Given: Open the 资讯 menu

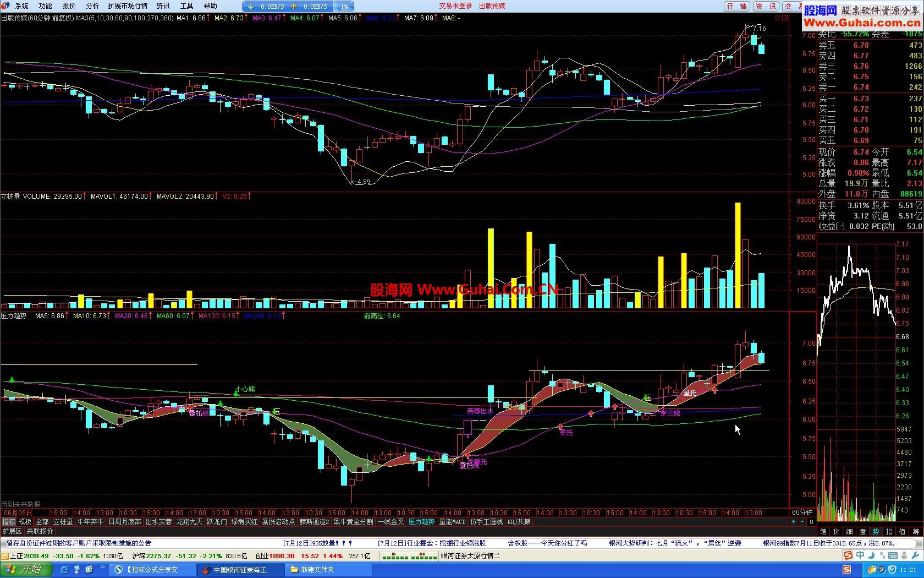Looking at the screenshot, I should coord(163,6).
